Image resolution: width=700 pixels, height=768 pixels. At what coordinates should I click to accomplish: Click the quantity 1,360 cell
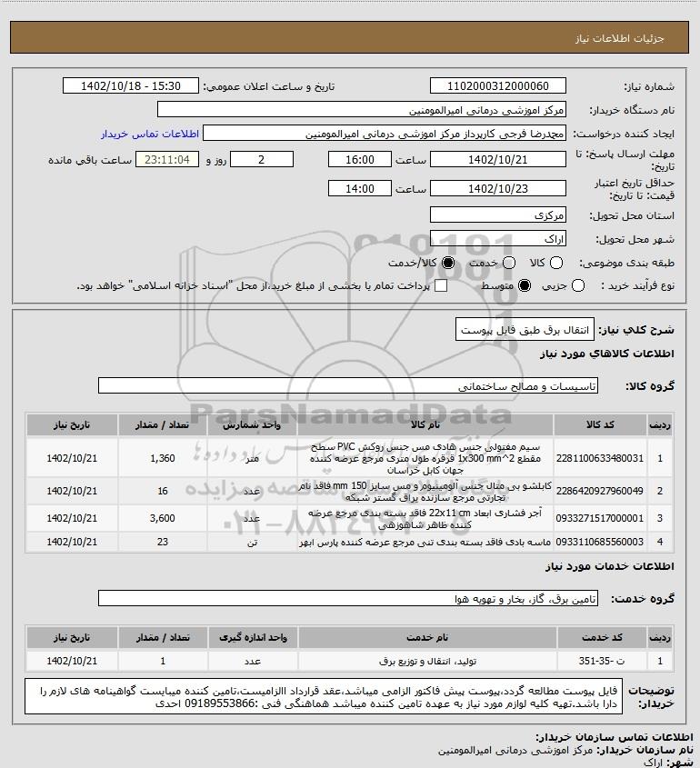163,458
